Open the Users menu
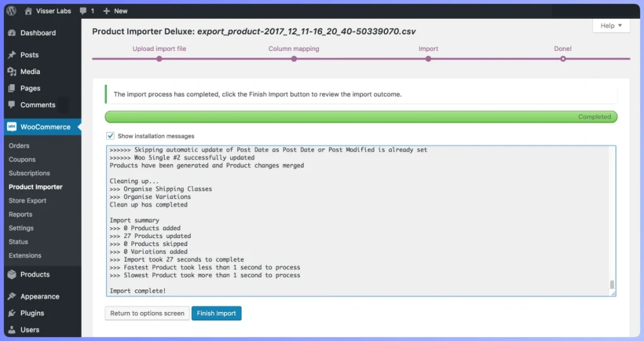Viewport: 644px width, 341px height. (30, 330)
